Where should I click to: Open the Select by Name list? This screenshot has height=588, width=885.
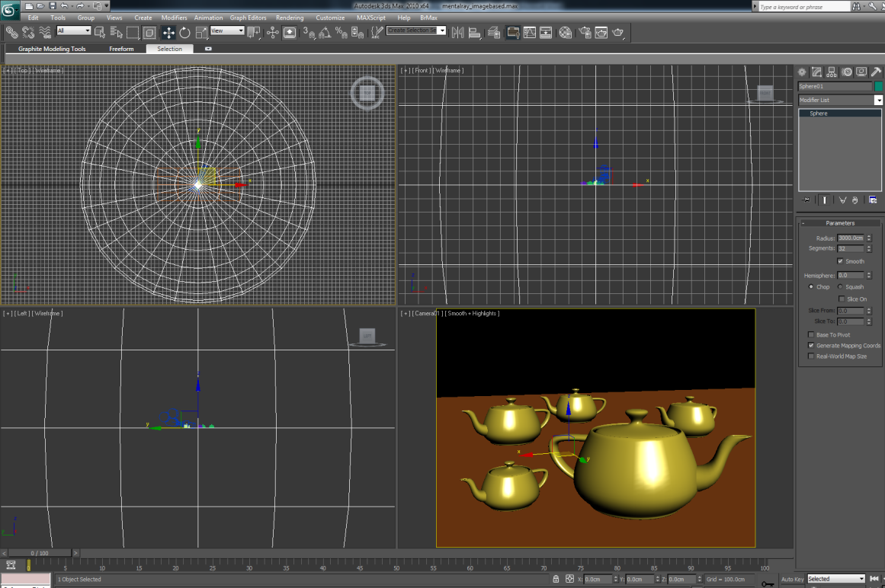pyautogui.click(x=117, y=33)
